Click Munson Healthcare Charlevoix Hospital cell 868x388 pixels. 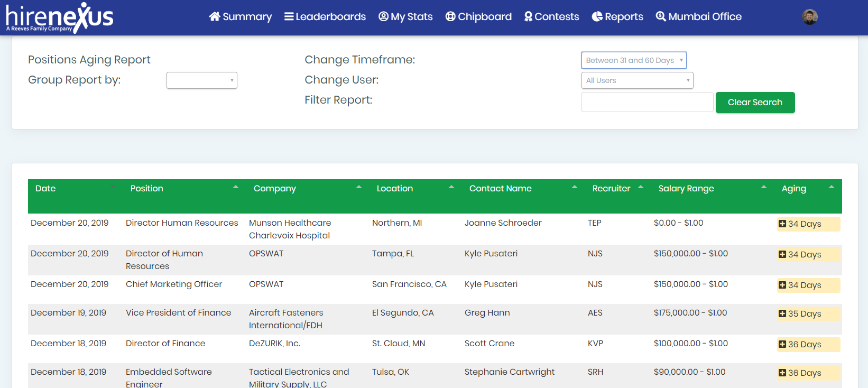(290, 229)
